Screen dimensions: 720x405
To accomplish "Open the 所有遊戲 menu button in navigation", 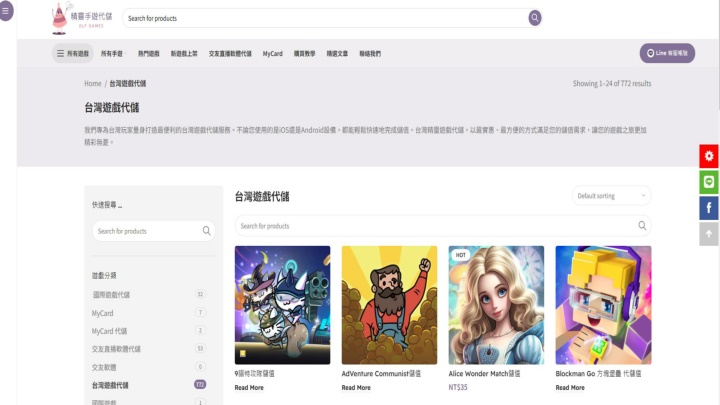I will [73, 53].
